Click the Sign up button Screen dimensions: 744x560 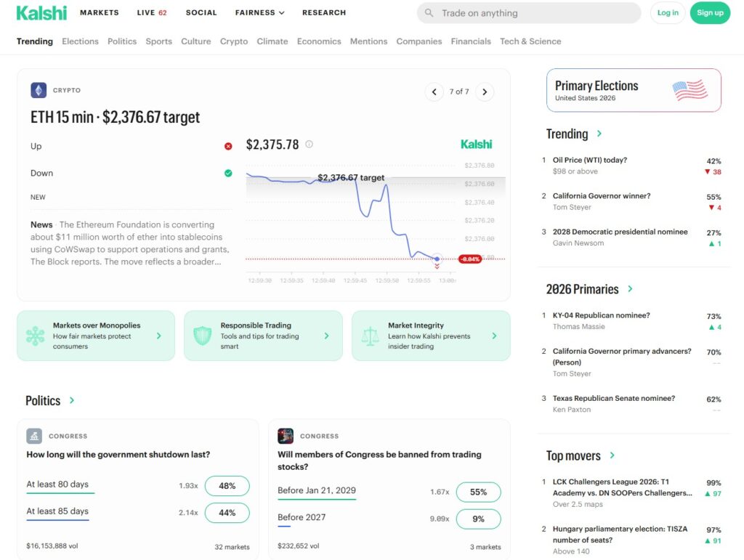pyautogui.click(x=710, y=13)
